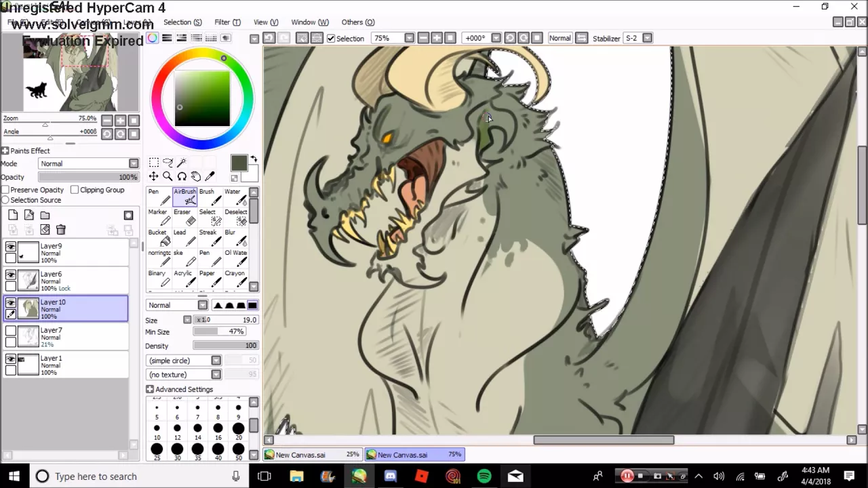Select the Water brush tool
Viewport: 868px width, 488px height.
pos(235,197)
